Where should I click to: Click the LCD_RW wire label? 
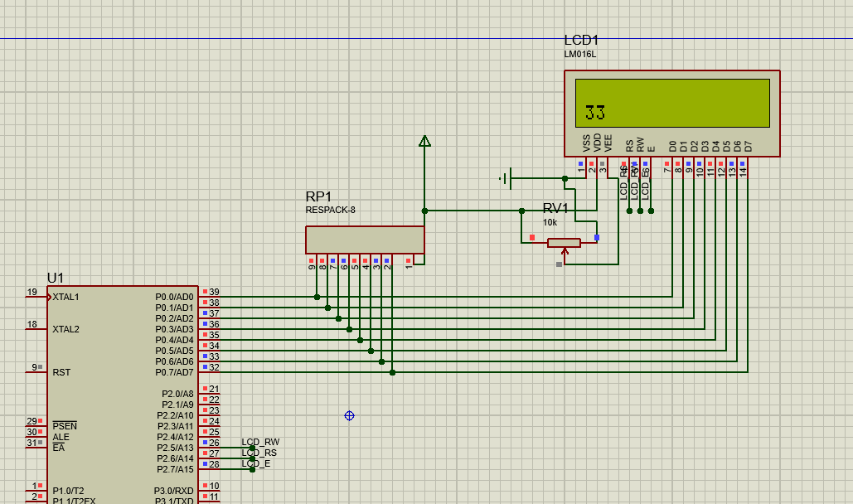pos(260,442)
